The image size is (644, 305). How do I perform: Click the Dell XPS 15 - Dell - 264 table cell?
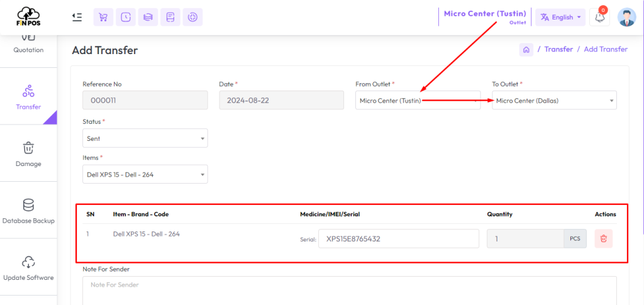(x=146, y=234)
